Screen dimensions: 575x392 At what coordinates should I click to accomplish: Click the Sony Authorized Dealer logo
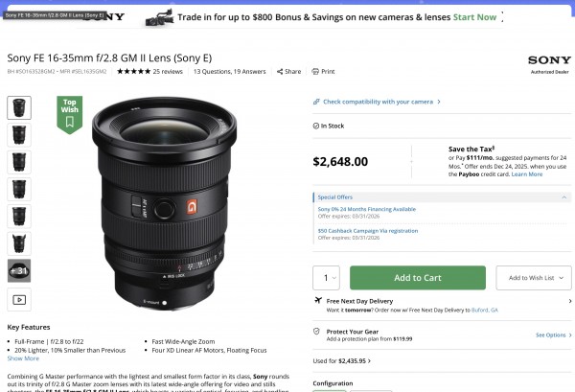tap(549, 63)
